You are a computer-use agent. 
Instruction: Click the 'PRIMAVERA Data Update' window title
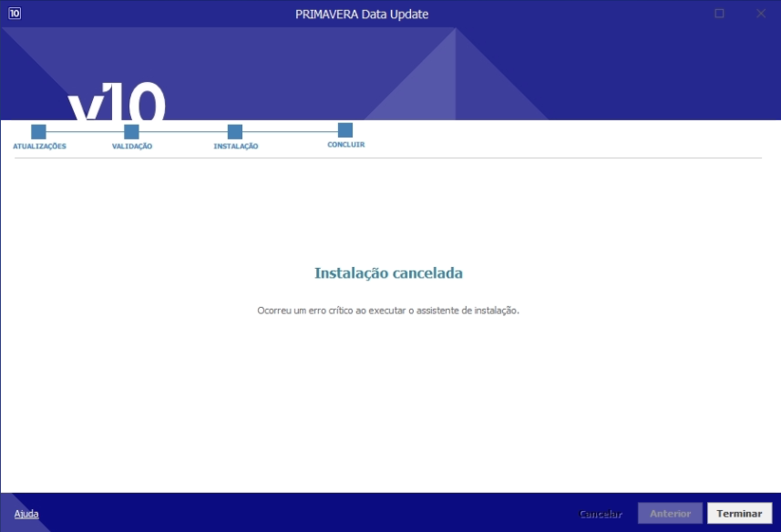362,14
